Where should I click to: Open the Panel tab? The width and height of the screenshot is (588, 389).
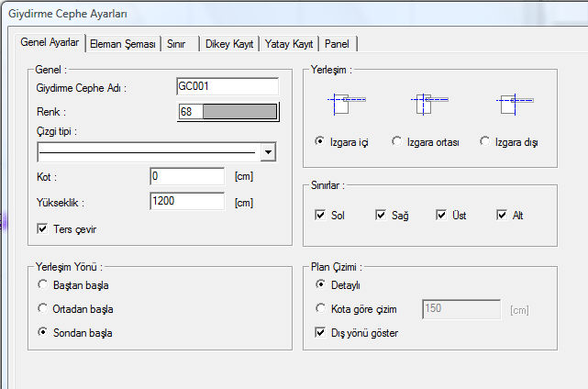(x=337, y=44)
